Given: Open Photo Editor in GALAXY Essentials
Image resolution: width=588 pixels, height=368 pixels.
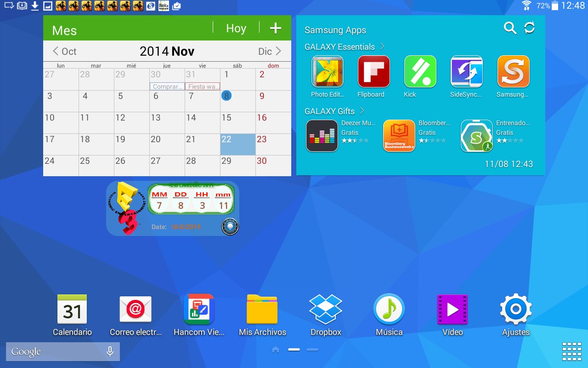Looking at the screenshot, I should pyautogui.click(x=328, y=71).
